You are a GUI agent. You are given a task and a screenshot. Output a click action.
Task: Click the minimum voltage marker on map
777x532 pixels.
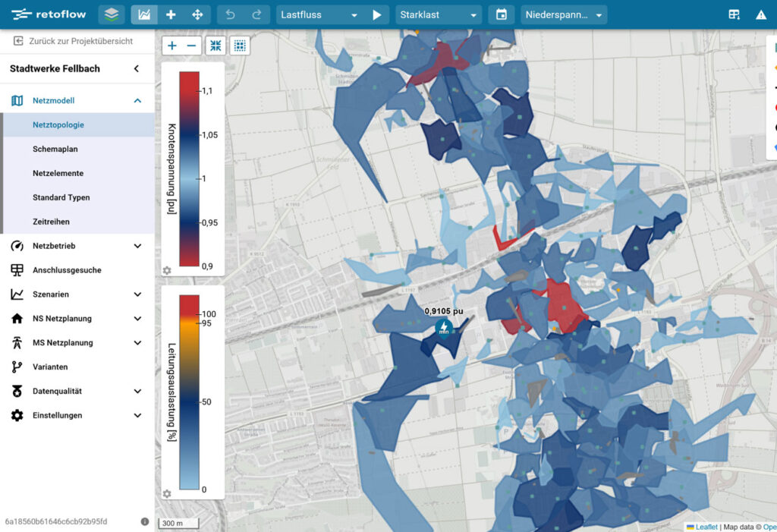pos(443,328)
